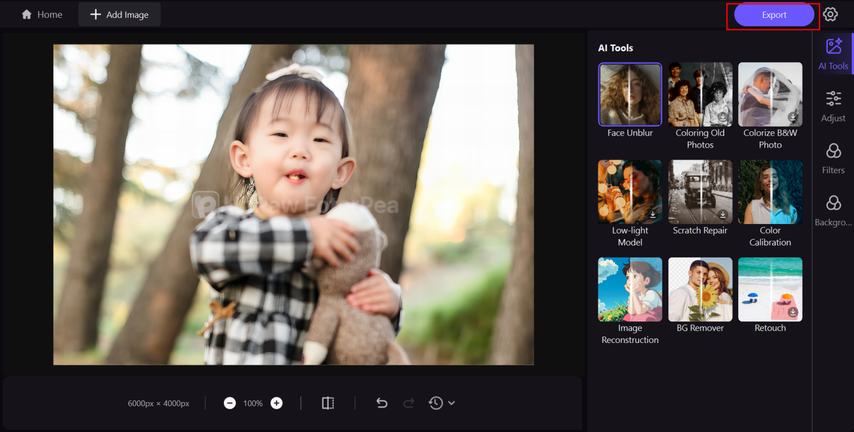Download the Retouch model icon
The image size is (854, 432).
click(793, 313)
